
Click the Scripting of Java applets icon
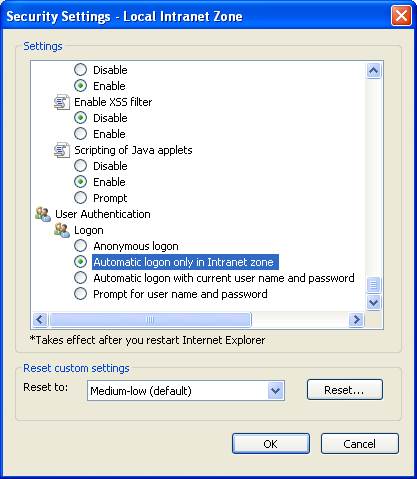tap(62, 150)
